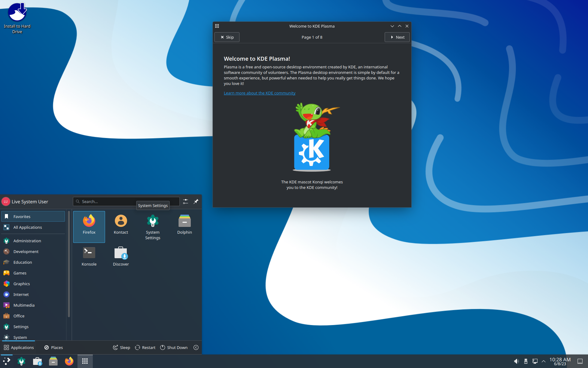Image resolution: width=588 pixels, height=368 pixels.
Task: Toggle the launcher's sort and filter options
Action: tap(185, 201)
